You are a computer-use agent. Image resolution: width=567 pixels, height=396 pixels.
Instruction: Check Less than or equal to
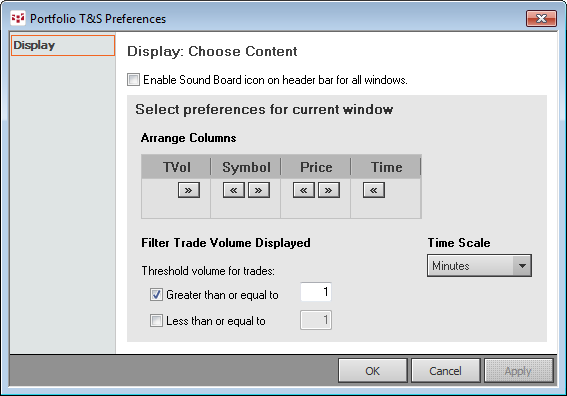(156, 320)
